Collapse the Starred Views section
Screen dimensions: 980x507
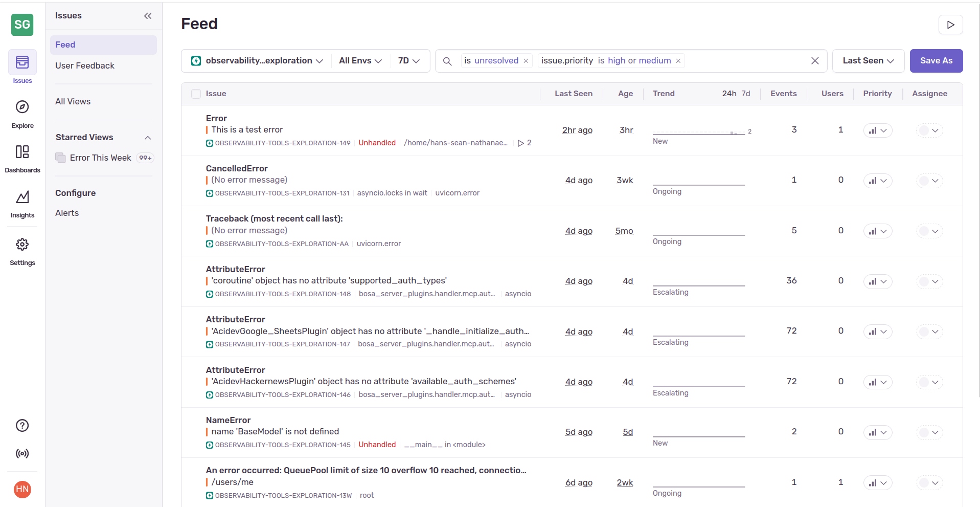coord(148,138)
